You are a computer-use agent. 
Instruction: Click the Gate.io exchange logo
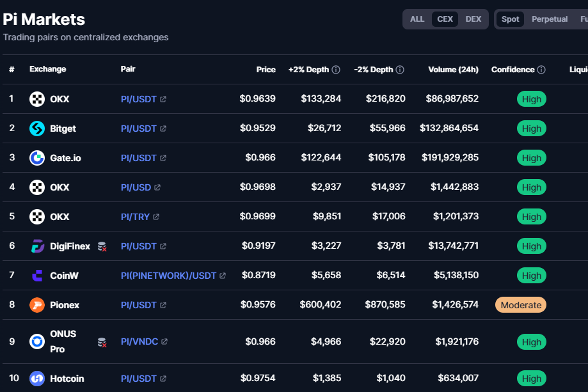tap(37, 158)
